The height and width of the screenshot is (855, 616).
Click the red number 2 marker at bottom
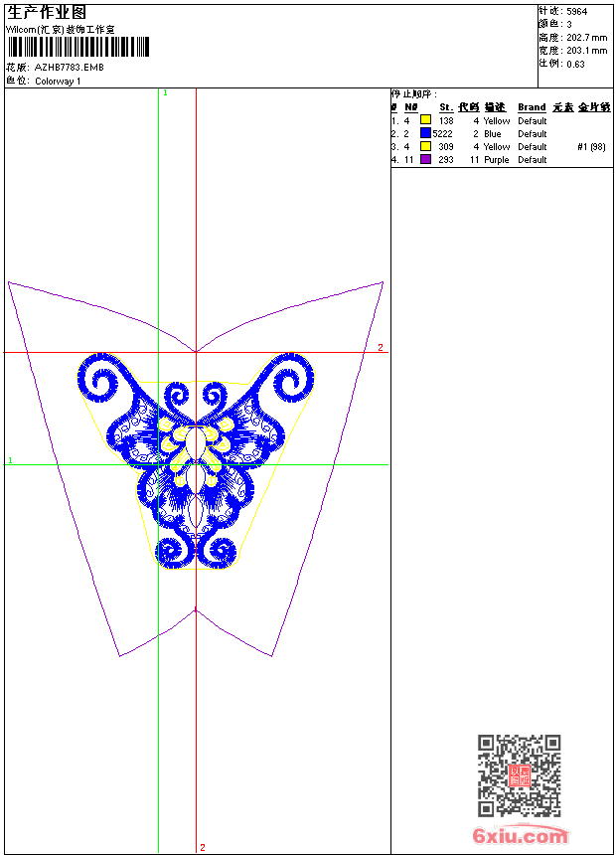pyautogui.click(x=203, y=847)
